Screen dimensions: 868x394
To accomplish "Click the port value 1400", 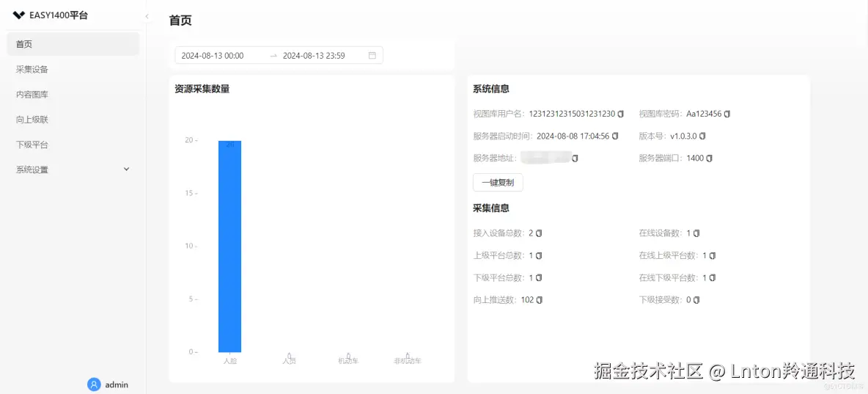I will point(695,158).
